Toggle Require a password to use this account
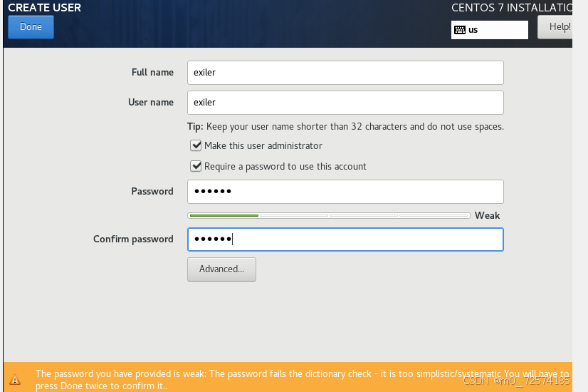The width and height of the screenshot is (588, 392). tap(196, 166)
